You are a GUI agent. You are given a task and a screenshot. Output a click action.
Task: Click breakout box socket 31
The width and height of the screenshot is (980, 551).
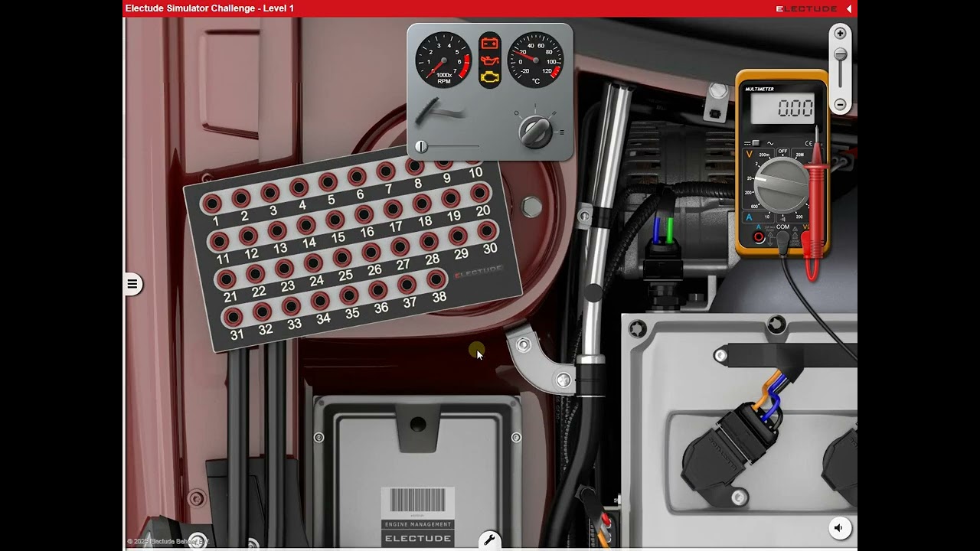click(x=233, y=316)
